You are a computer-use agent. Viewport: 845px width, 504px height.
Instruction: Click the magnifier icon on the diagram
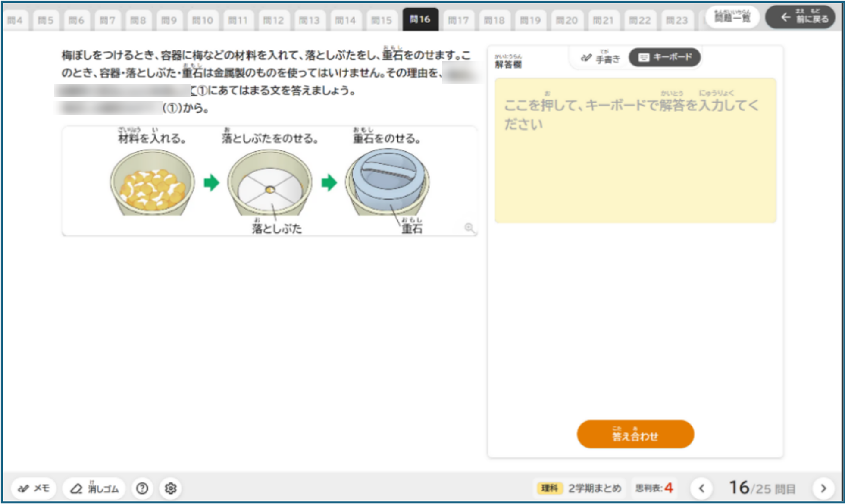[469, 228]
